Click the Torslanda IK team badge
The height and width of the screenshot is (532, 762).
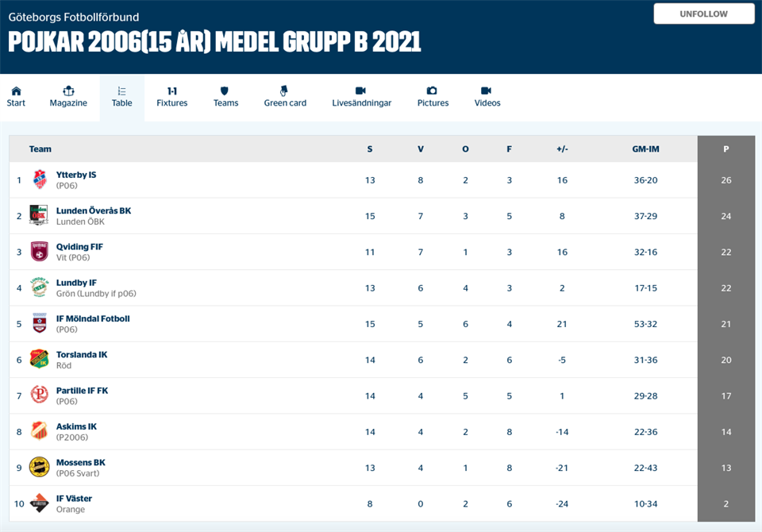pos(39,360)
